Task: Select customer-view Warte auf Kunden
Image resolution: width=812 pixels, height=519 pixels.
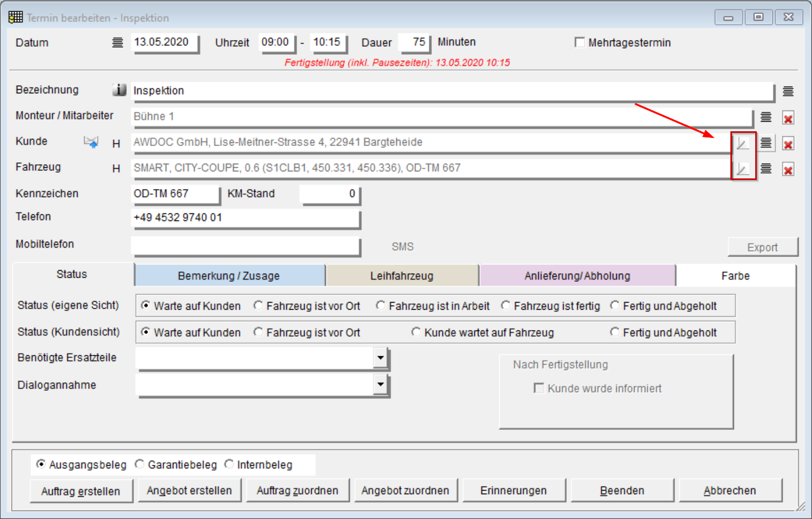Action: tap(145, 332)
